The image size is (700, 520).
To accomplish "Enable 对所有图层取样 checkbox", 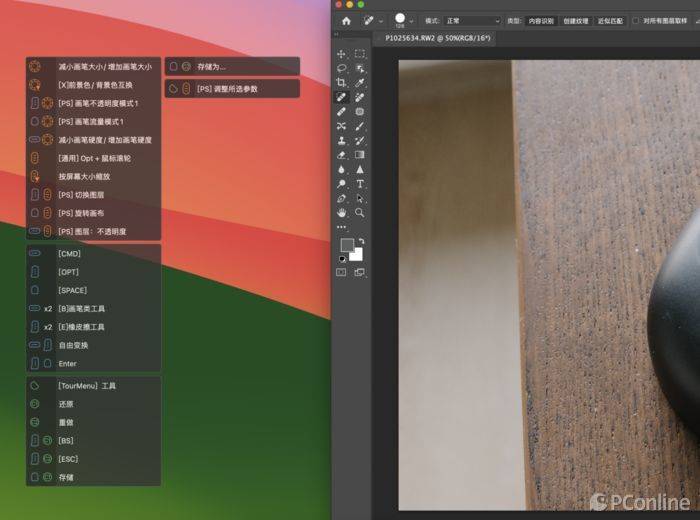I will (636, 20).
